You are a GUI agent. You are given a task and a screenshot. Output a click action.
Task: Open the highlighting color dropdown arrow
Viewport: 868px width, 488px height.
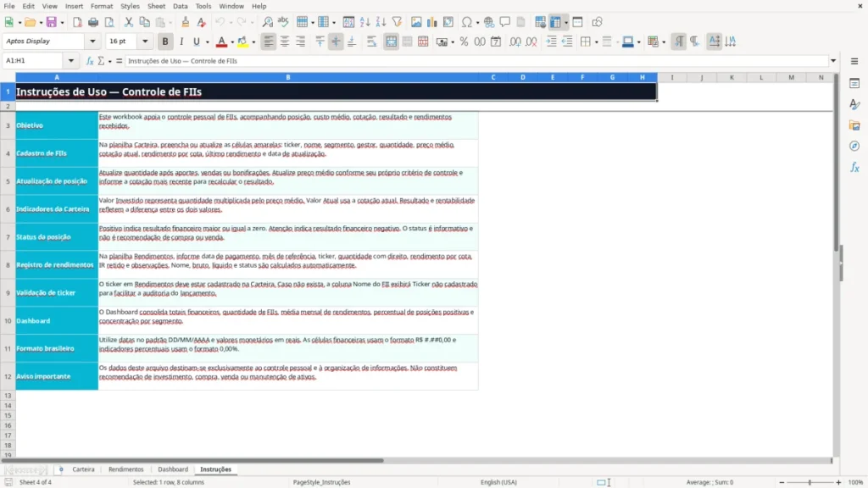click(253, 42)
